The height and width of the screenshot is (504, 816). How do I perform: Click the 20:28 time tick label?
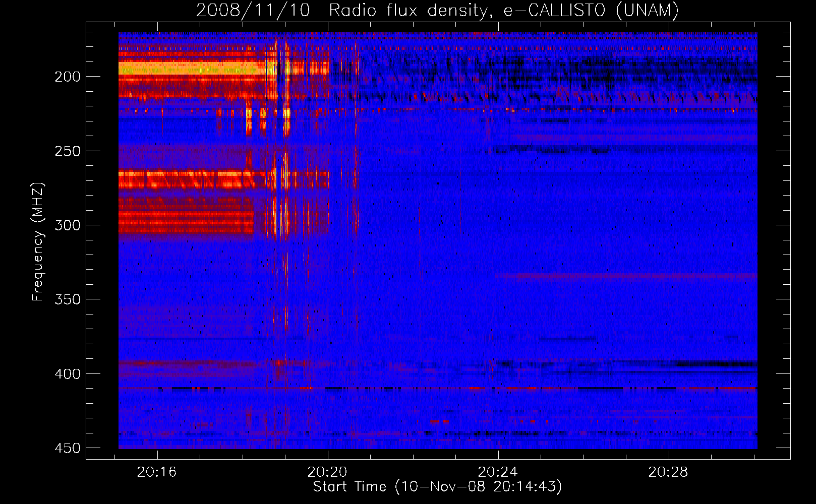point(668,472)
